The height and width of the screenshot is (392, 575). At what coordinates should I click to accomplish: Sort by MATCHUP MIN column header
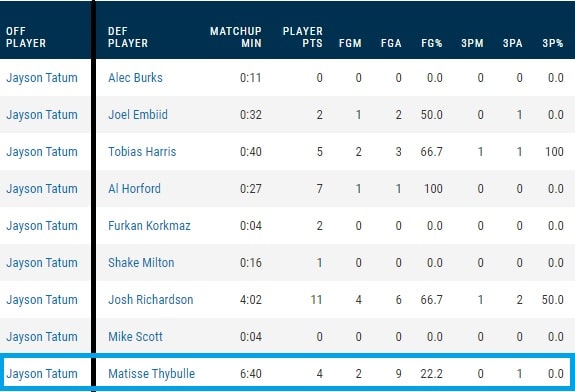(x=236, y=37)
